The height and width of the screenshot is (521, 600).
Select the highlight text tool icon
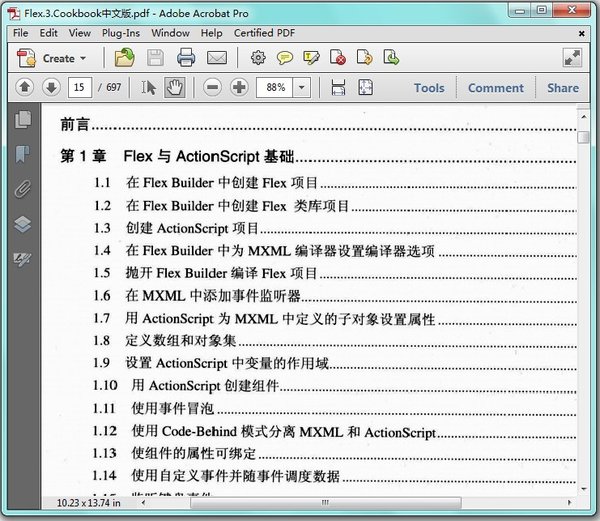(x=311, y=58)
